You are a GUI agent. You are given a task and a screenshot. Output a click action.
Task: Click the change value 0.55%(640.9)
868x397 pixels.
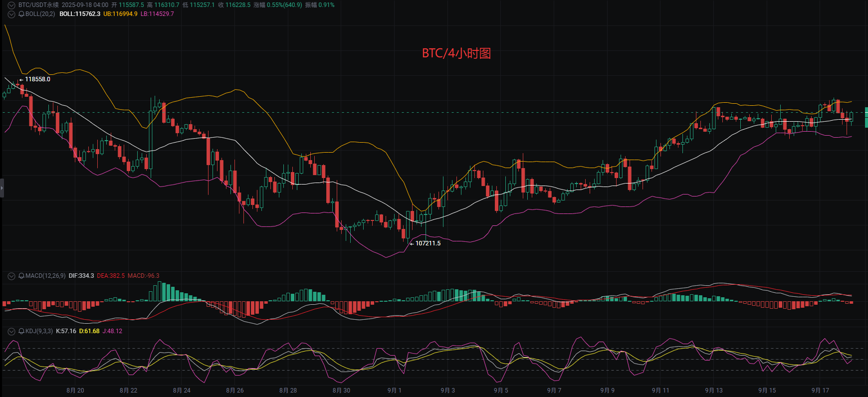click(x=284, y=5)
